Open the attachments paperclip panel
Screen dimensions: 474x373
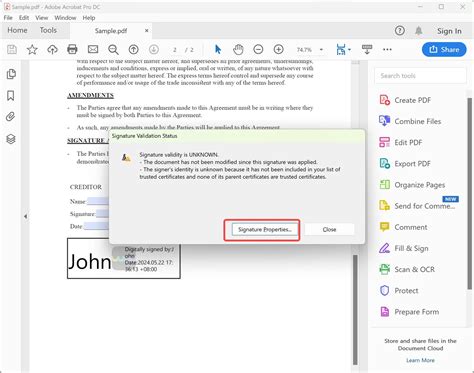pyautogui.click(x=11, y=117)
